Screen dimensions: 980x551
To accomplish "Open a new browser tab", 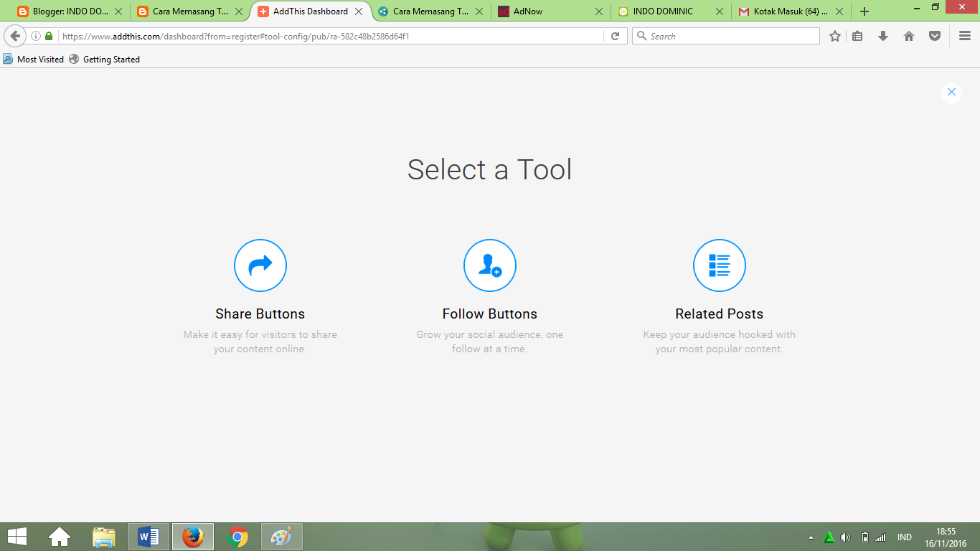I will click(x=864, y=11).
